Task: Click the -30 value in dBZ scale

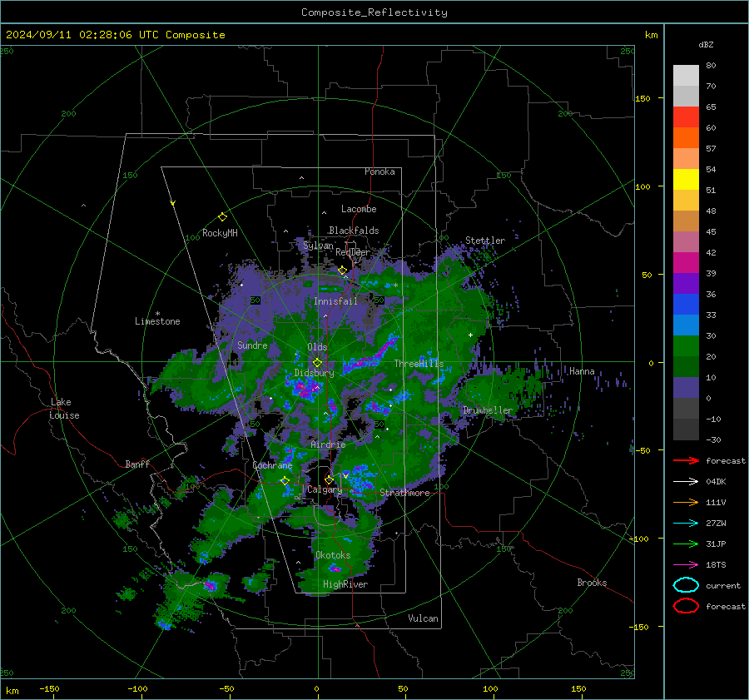Action: pyautogui.click(x=713, y=440)
